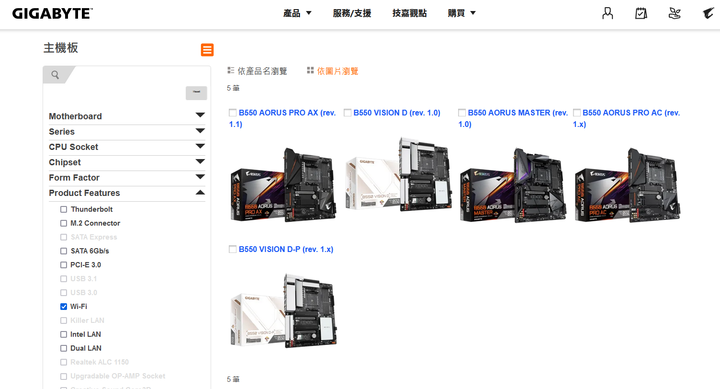This screenshot has height=389, width=720.
Task: Click the B550 AORUS MASTER product image
Action: coord(513,185)
